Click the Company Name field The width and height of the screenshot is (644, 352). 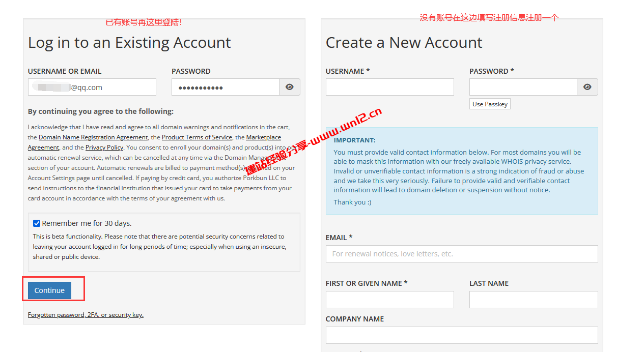pyautogui.click(x=462, y=335)
